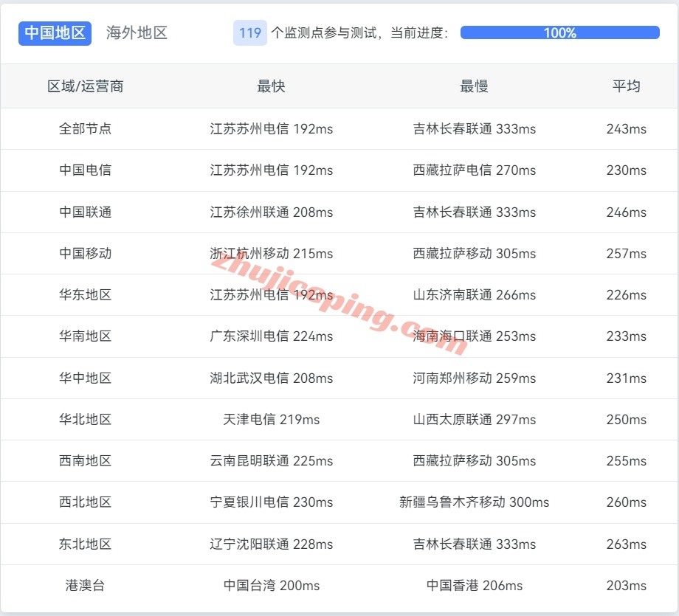Select the 华北地区 row label

86,420
